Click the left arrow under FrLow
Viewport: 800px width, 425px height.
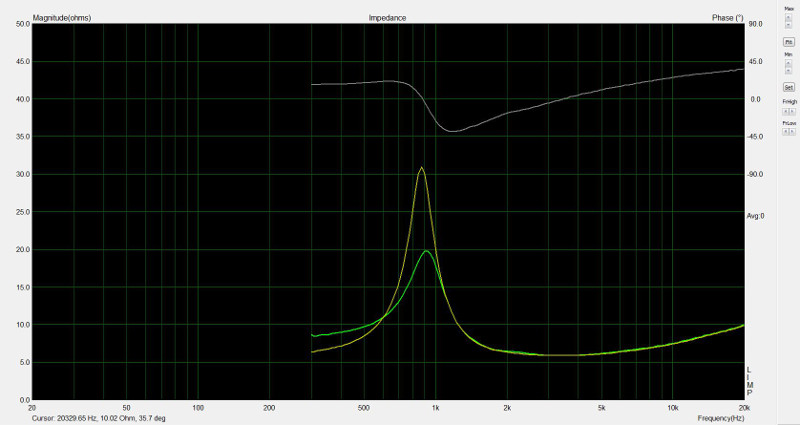click(x=786, y=132)
